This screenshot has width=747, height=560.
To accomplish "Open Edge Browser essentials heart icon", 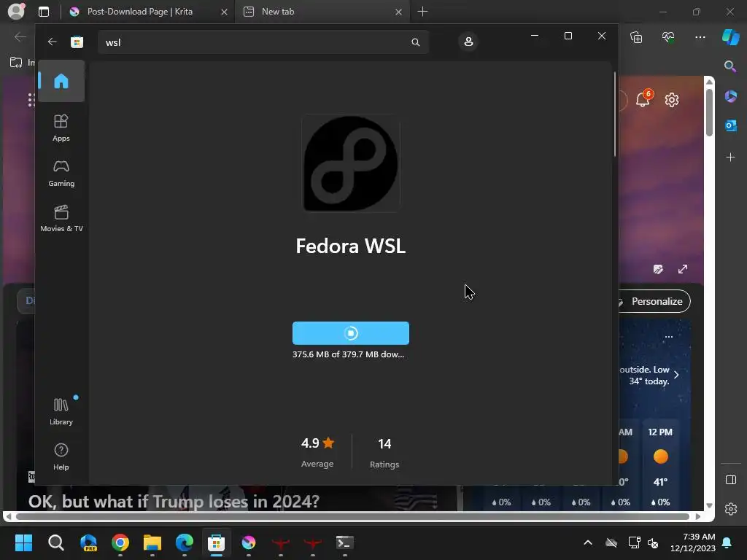I will pos(668,36).
